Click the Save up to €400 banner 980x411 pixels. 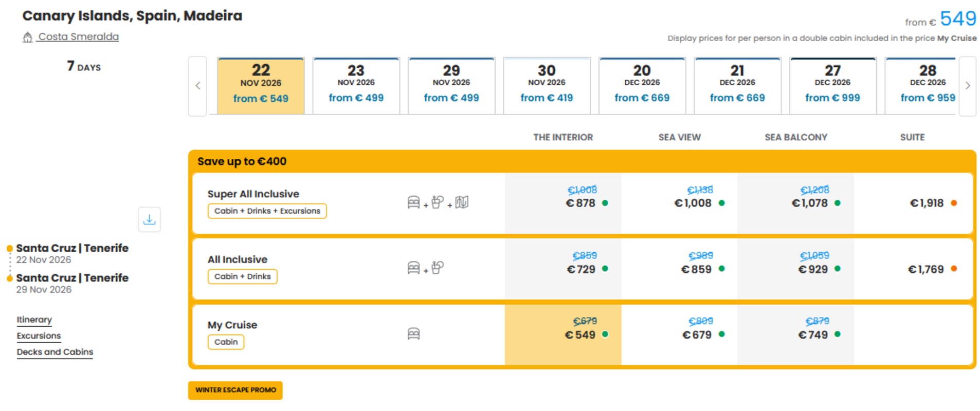click(x=582, y=161)
